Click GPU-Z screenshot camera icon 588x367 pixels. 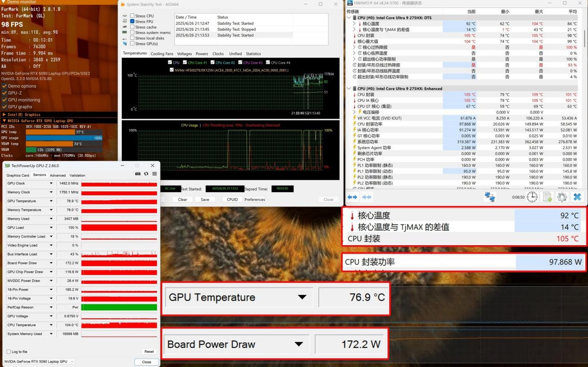[x=138, y=174]
